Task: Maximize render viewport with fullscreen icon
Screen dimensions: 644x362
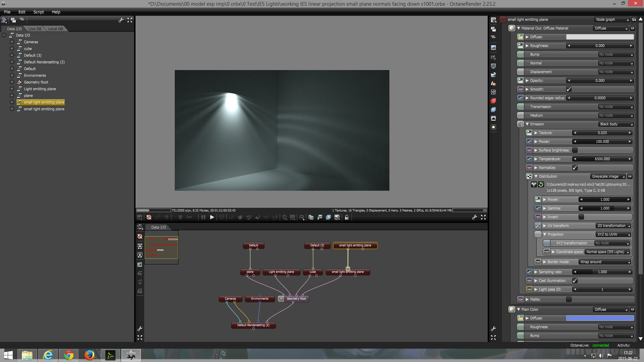Action: 483,217
